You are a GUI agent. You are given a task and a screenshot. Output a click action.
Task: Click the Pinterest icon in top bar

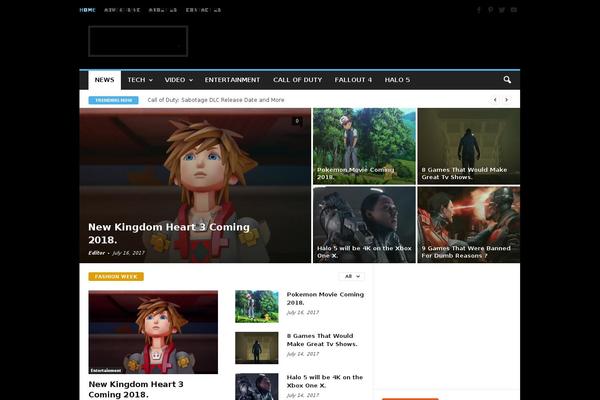click(491, 10)
